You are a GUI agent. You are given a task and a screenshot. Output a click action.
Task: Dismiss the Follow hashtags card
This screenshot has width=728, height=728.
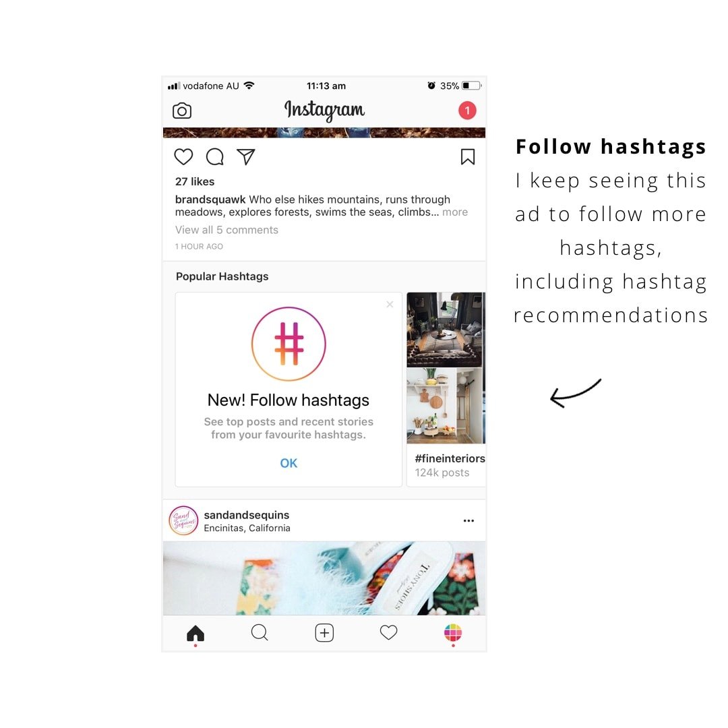pos(390,304)
